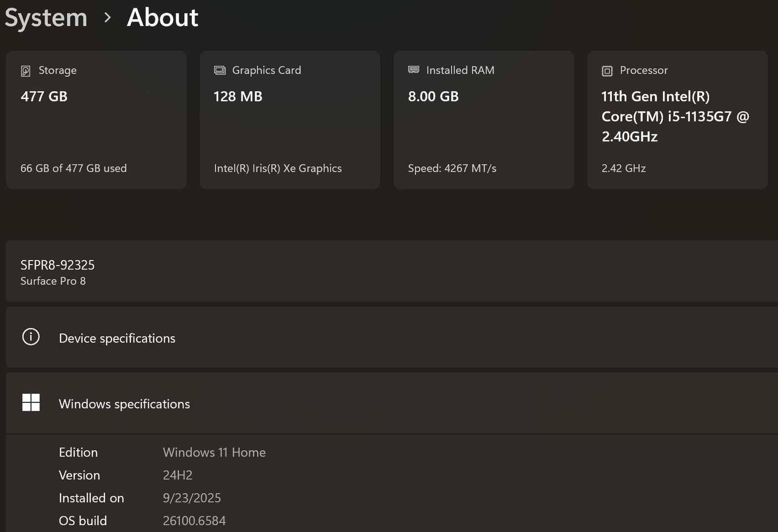Click 'Speed: 4267 MT/s' text
778x532 pixels.
click(452, 168)
